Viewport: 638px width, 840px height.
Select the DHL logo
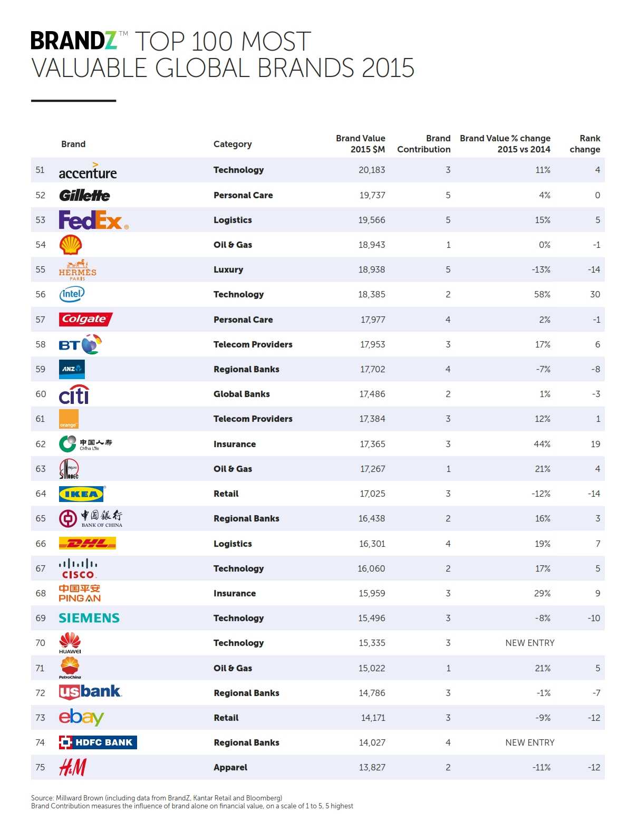point(87,544)
